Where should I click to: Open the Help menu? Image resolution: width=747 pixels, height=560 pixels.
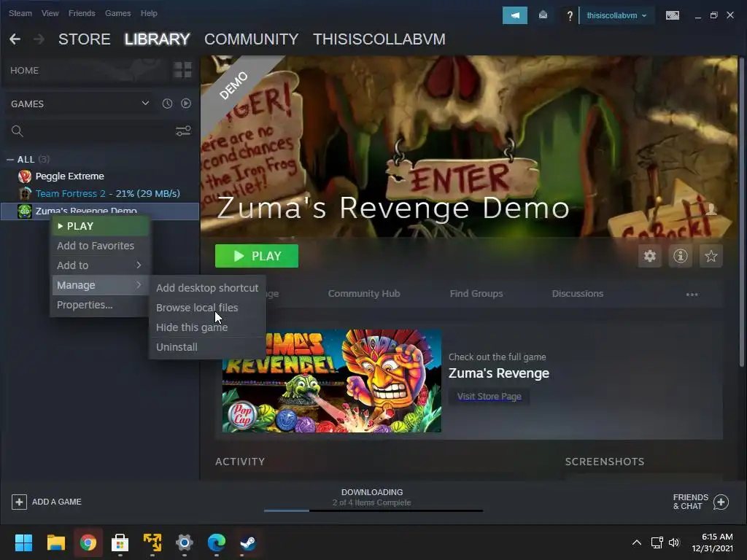(149, 13)
